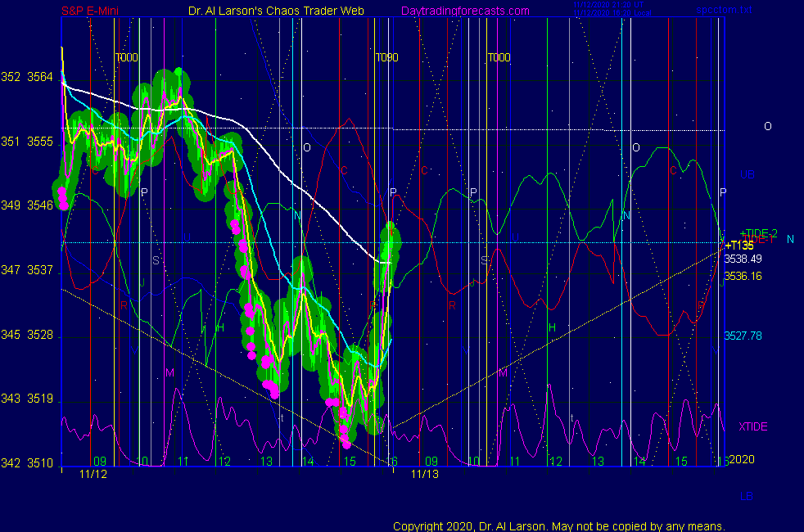Click the yellow "+T135" label
Screen dimensions: 804x532
739,246
